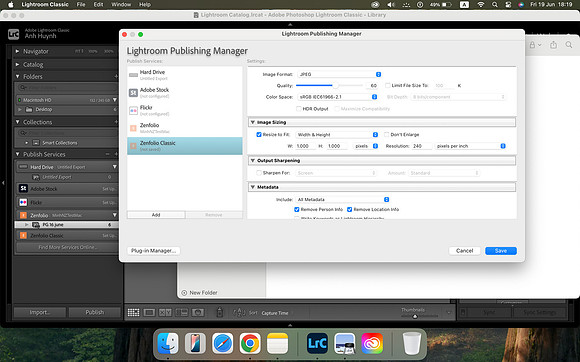The image size is (580, 362).
Task: Open Spotlight search in menu bar
Action: pos(495,4)
